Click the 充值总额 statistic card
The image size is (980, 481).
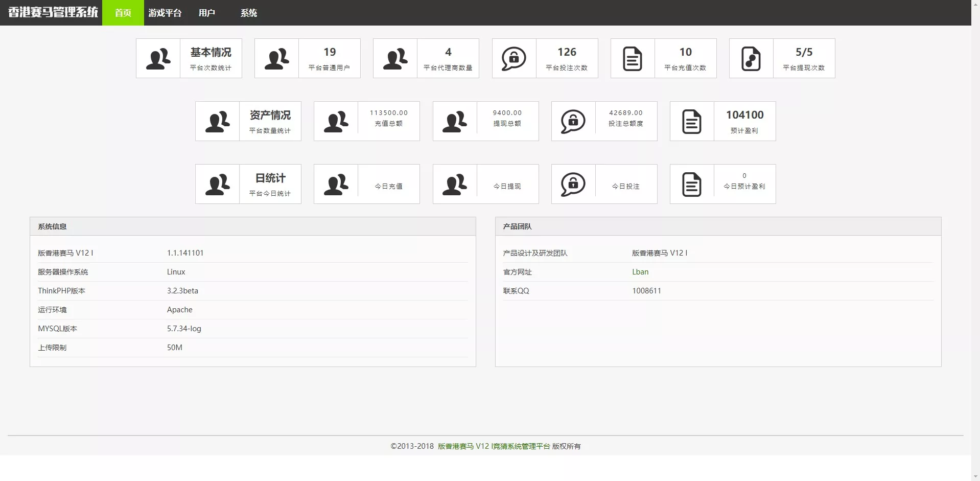click(x=366, y=121)
